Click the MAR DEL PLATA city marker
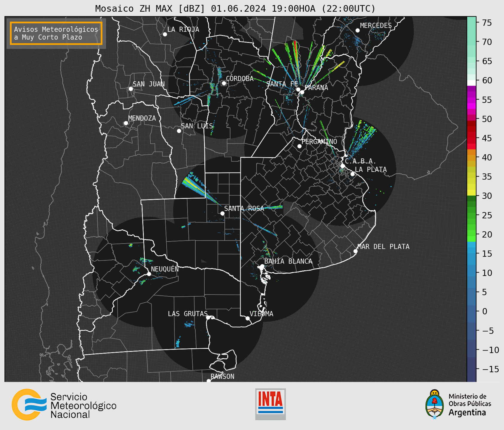Screen dimensions: 504x430 coord(356,251)
